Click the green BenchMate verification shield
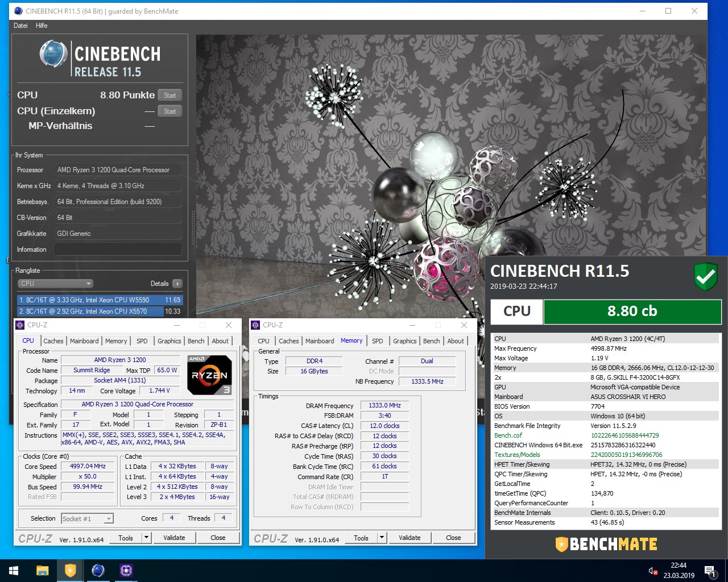728x582 pixels. (706, 277)
